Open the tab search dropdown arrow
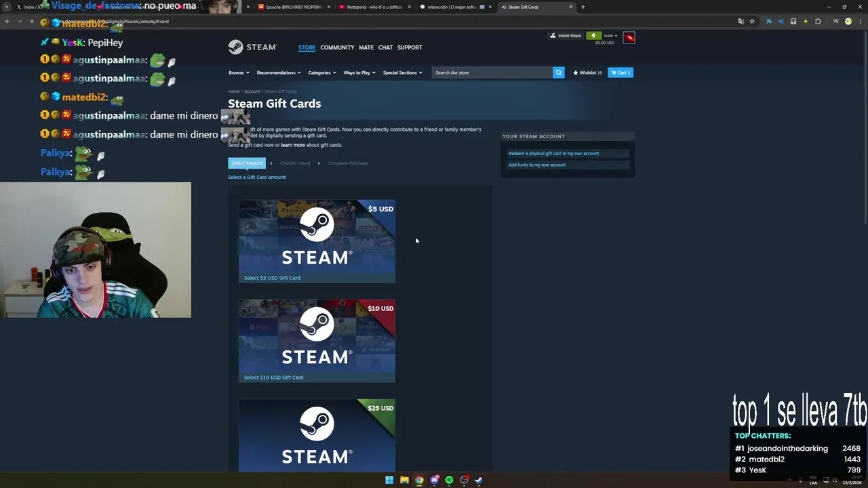The image size is (868, 488). point(8,7)
